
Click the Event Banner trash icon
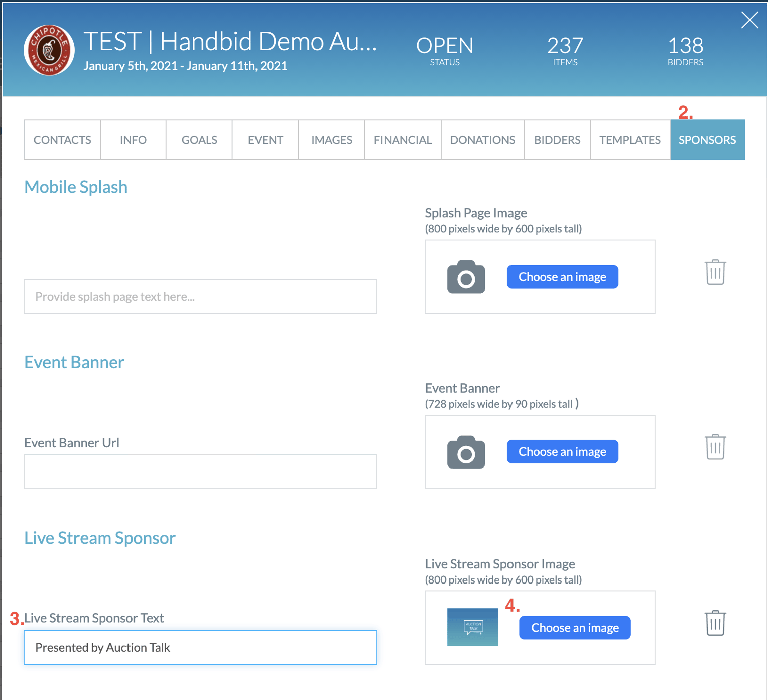[715, 447]
